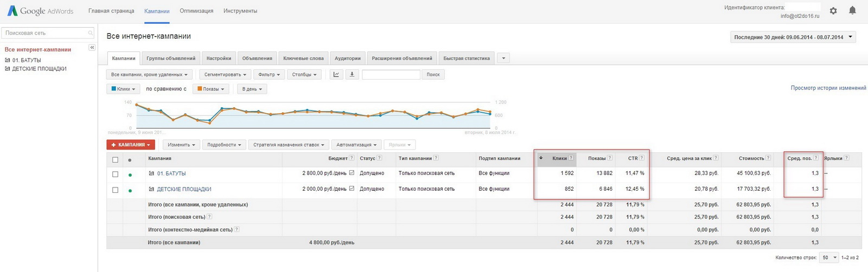Viewport: 868px width, 272px height.
Task: Open the rows count dropdown showing 50
Action: pos(829,257)
